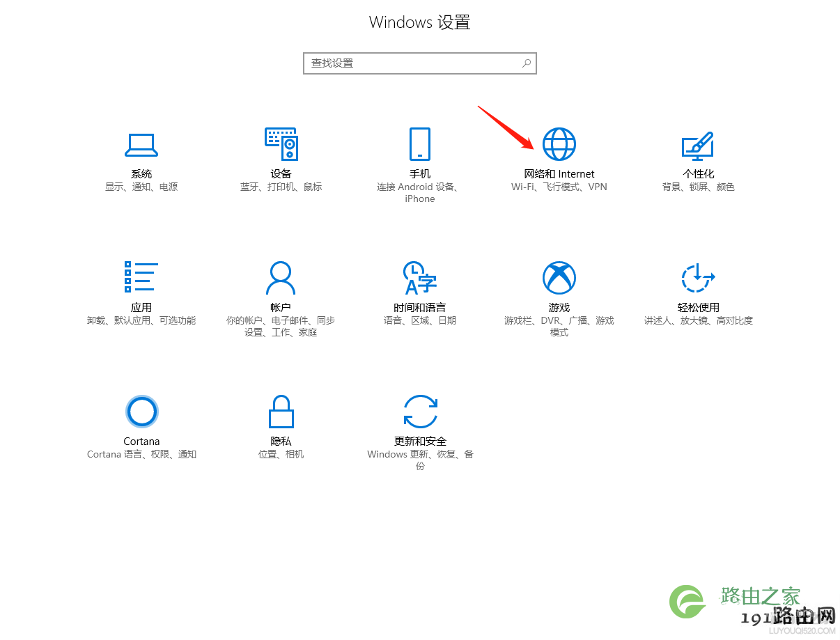Select the 个性化 (Personalization) paintbrush icon
Viewport: 840px width, 640px height.
(698, 145)
